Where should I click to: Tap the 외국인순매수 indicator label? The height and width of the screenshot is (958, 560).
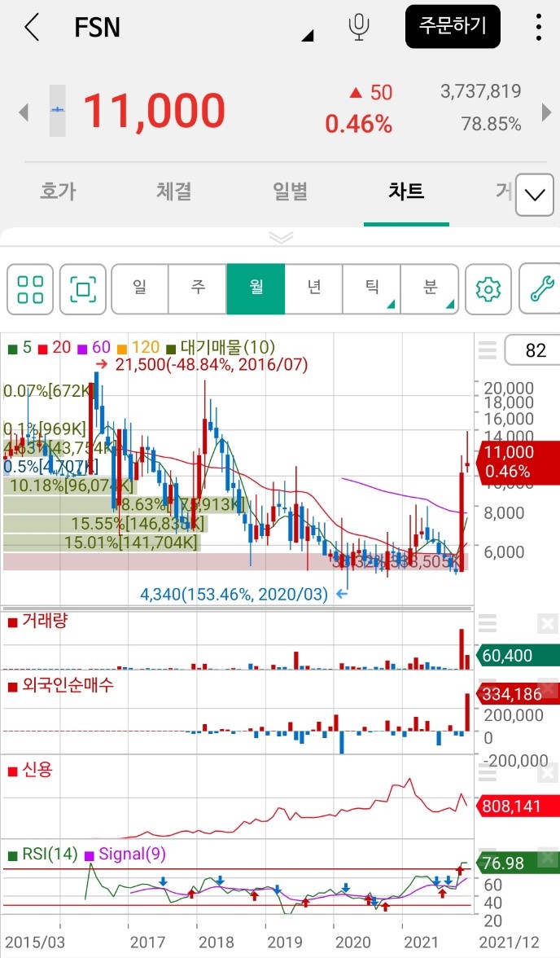pos(61,686)
